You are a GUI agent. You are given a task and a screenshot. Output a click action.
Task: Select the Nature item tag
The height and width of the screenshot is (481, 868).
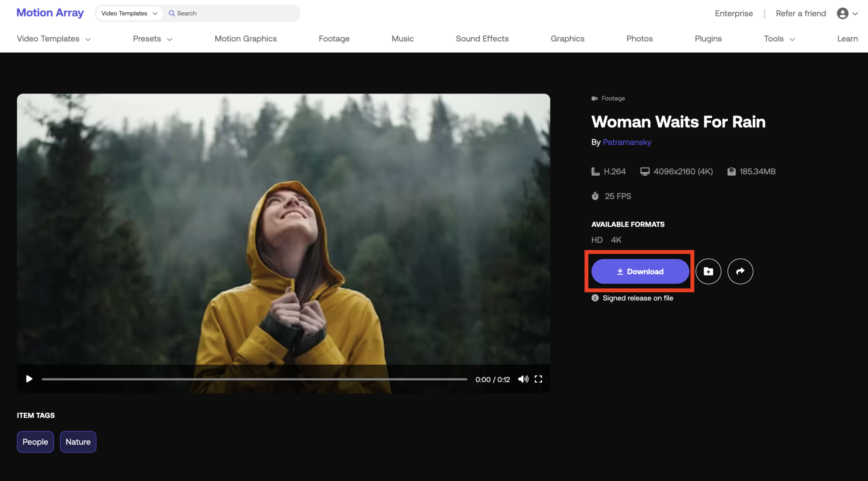78,442
